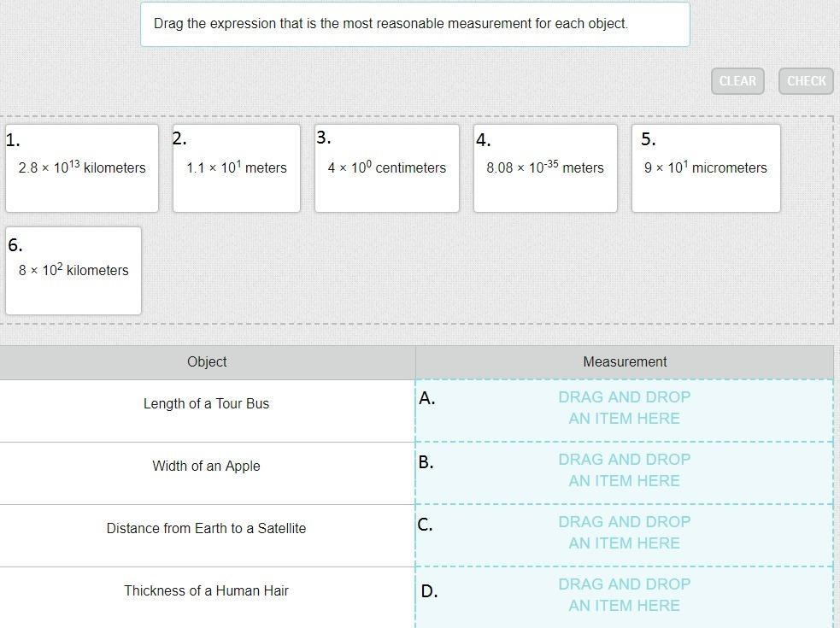
Task: Select the Width of an Apple row
Action: click(206, 467)
